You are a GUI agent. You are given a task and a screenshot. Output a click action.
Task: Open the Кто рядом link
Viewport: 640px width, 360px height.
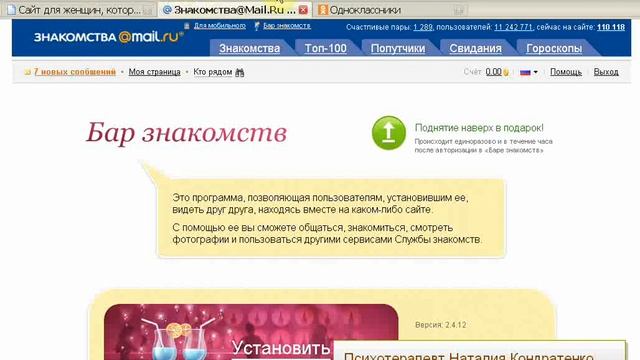click(213, 72)
